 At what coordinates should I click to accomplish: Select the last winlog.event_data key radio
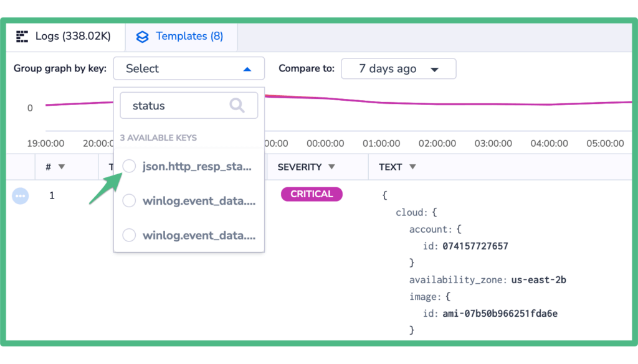[x=129, y=235]
